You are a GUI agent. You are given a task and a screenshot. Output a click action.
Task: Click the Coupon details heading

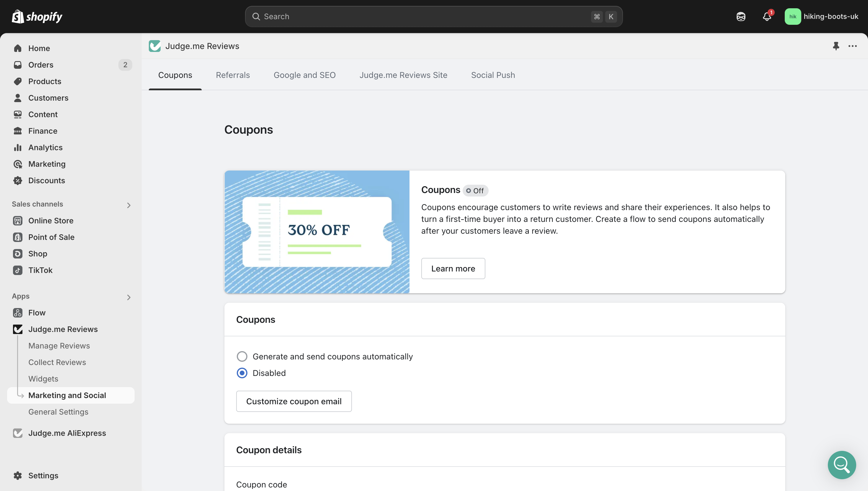(x=269, y=450)
